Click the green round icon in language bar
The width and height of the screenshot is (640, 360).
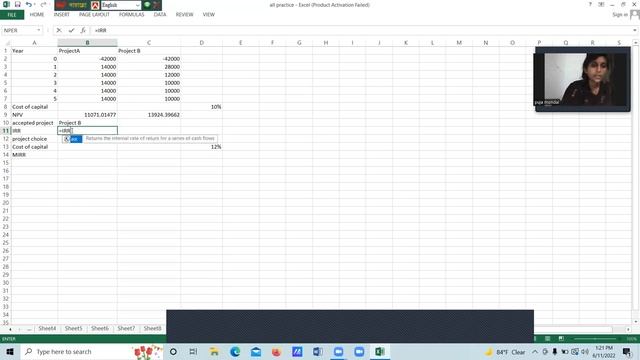(147, 5)
